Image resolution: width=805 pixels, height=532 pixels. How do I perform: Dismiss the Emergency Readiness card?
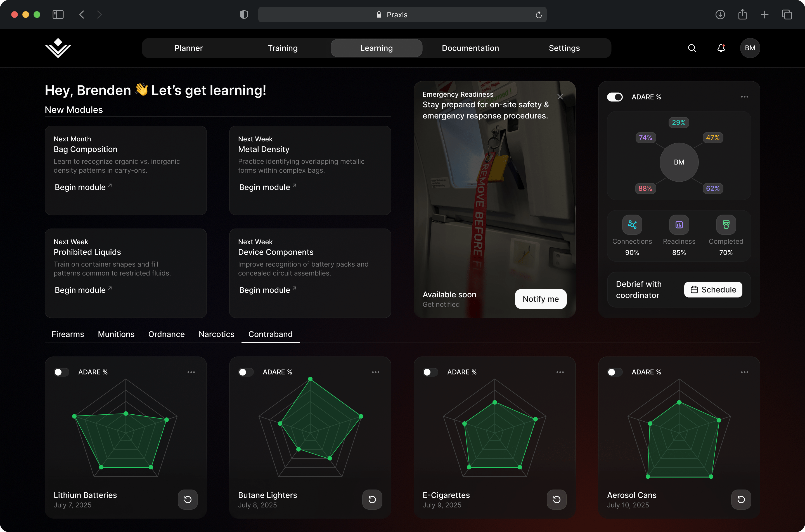pyautogui.click(x=560, y=97)
